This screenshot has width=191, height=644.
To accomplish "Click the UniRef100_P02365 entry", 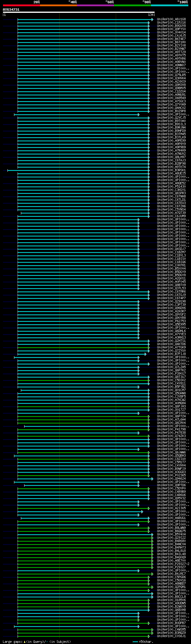I will pyautogui.click(x=171, y=475).
